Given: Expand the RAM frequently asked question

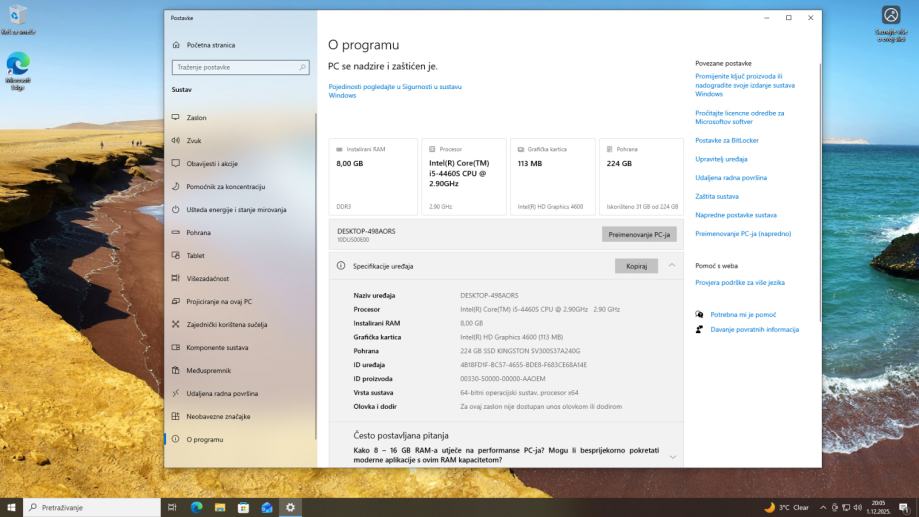Looking at the screenshot, I should [673, 457].
